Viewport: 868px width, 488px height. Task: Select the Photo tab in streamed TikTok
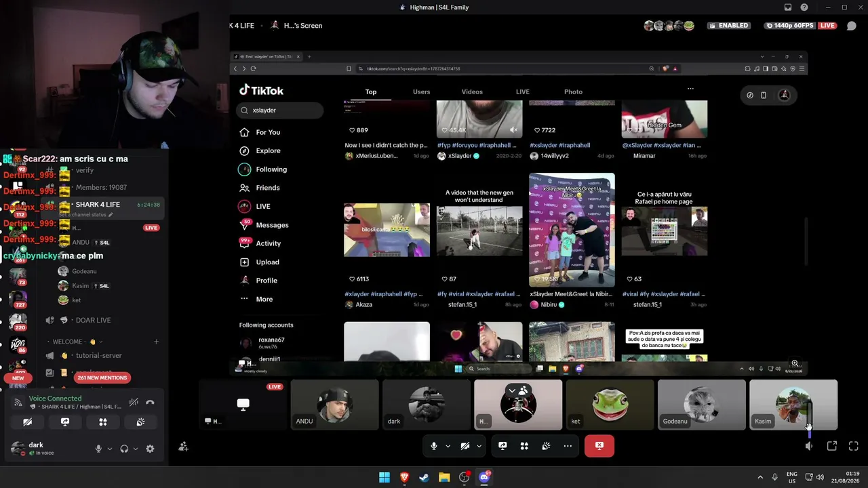coord(573,91)
